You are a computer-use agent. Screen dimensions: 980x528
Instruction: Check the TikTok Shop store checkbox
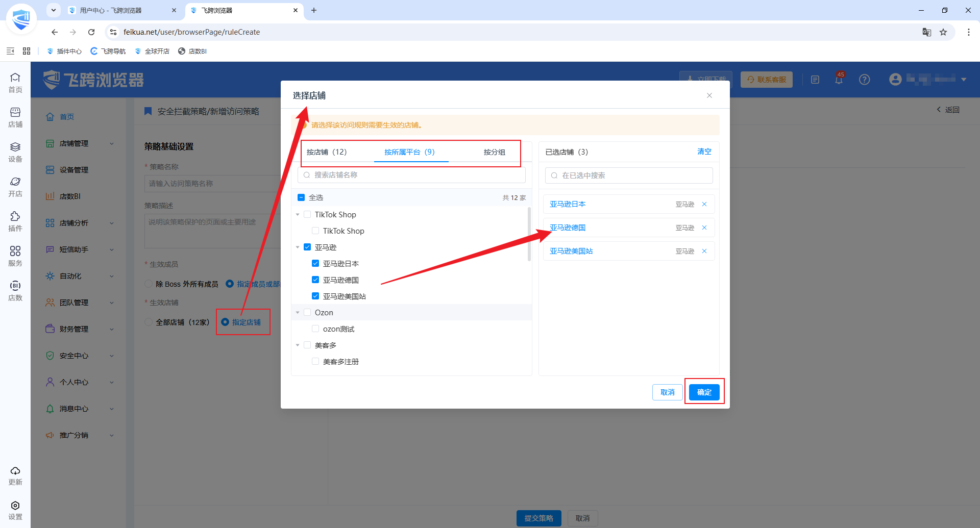[x=315, y=231]
